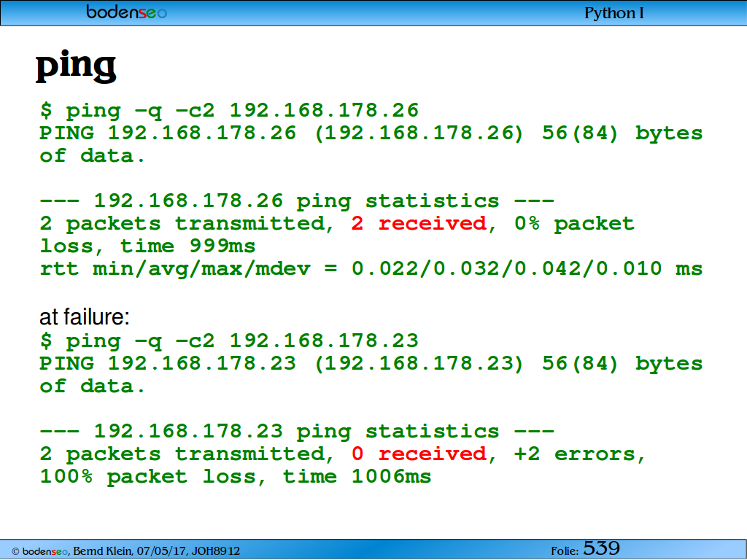747x560 pixels.
Task: Click the line 'PING 192.168.178.23 (192.168.178.23) 56(84) bytes'
Action: point(371,364)
